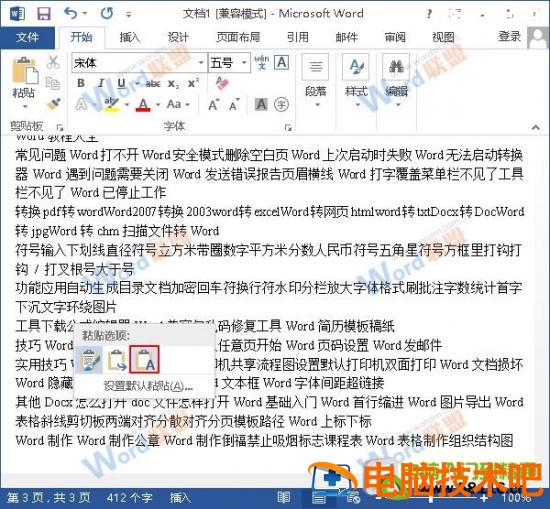Open the File (文件) tab
The width and height of the screenshot is (550, 509).
27,37
